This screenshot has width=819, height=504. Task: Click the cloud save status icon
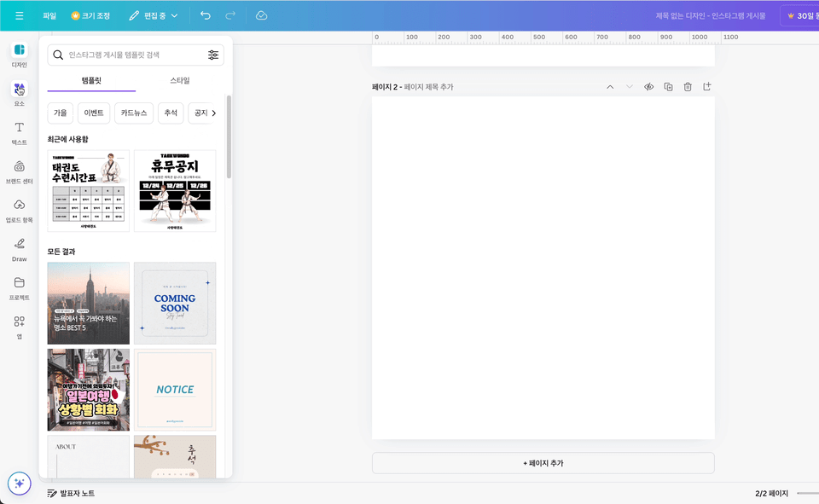click(x=261, y=15)
